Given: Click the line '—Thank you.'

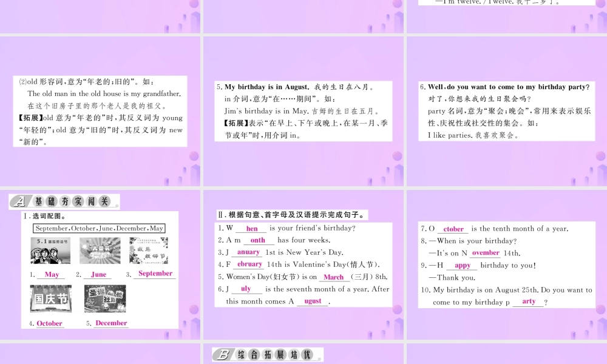Looking at the screenshot, I should (452, 278).
